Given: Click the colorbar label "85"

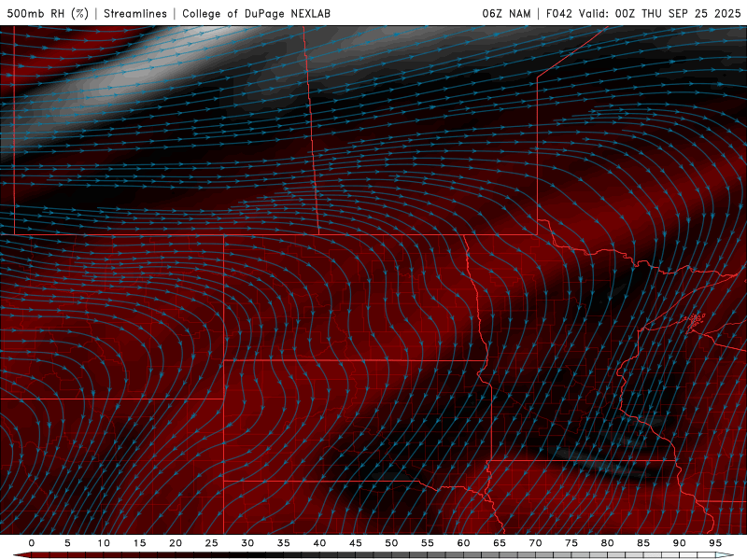Looking at the screenshot, I should (x=643, y=543).
